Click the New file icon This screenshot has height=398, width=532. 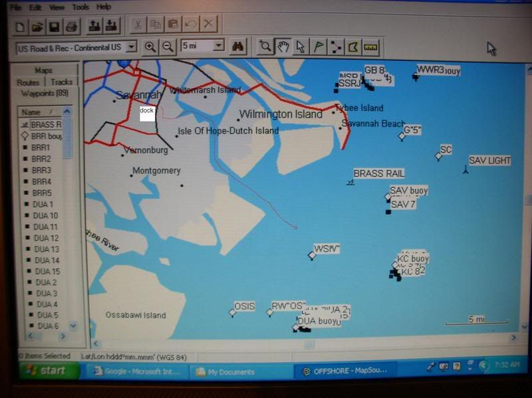pos(20,26)
